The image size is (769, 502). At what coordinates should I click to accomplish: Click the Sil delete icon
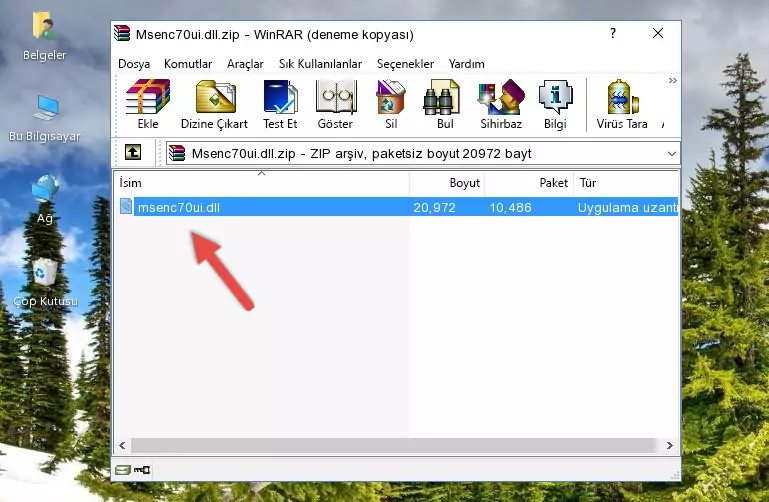pos(391,104)
